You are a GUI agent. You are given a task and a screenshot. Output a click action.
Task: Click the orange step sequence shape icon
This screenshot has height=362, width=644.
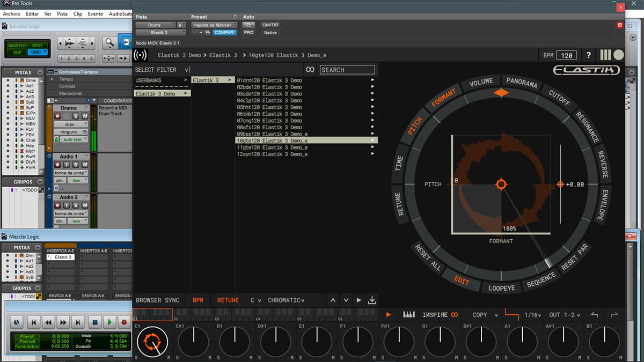[512, 315]
